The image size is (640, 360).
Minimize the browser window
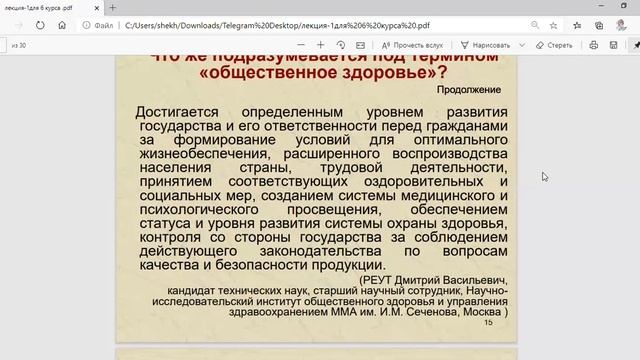601,6
